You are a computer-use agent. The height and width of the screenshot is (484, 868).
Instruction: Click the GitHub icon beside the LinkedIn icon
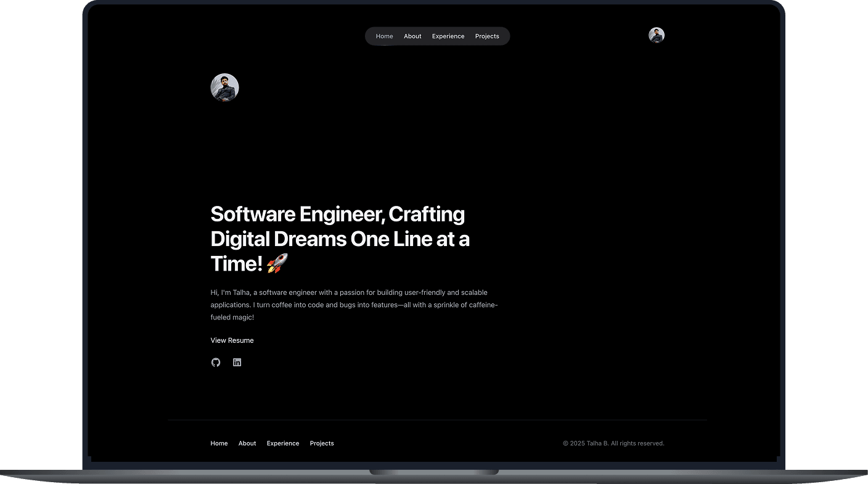(x=216, y=362)
